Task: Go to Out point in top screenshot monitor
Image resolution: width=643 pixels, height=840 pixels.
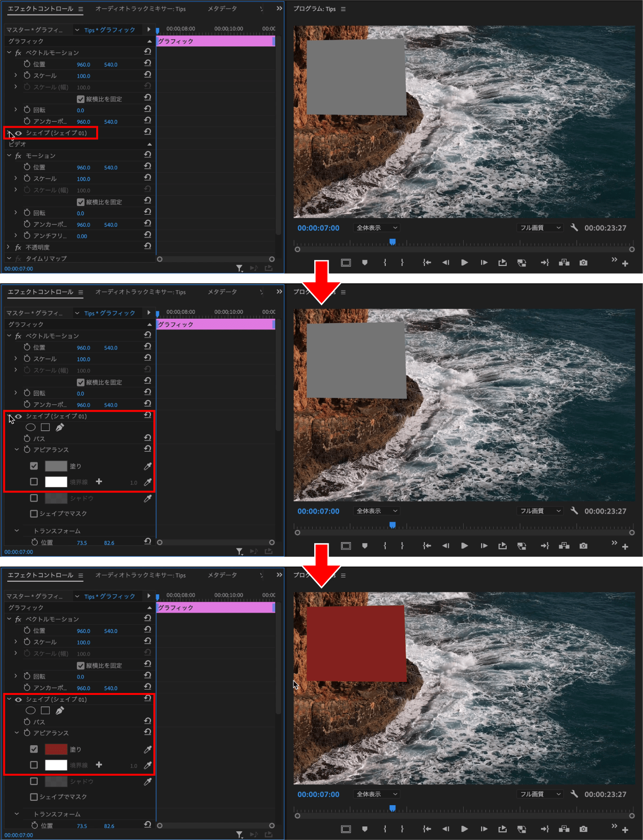Action: 545,263
